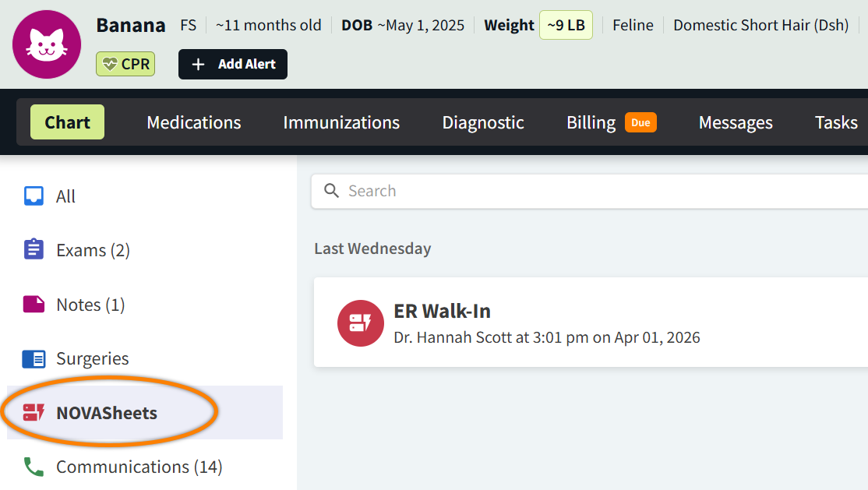This screenshot has height=490, width=868.
Task: Select the Messages tab
Action: coord(736,122)
